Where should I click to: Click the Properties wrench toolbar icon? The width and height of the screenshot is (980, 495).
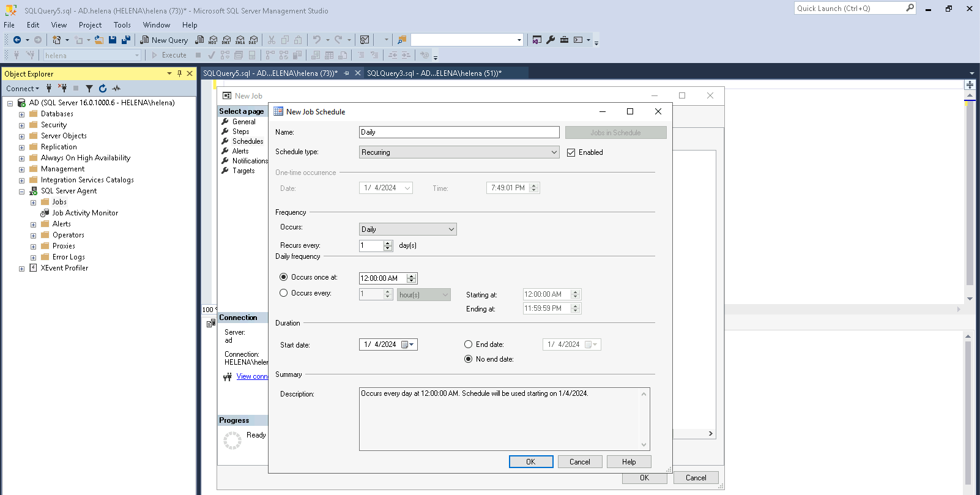point(551,40)
